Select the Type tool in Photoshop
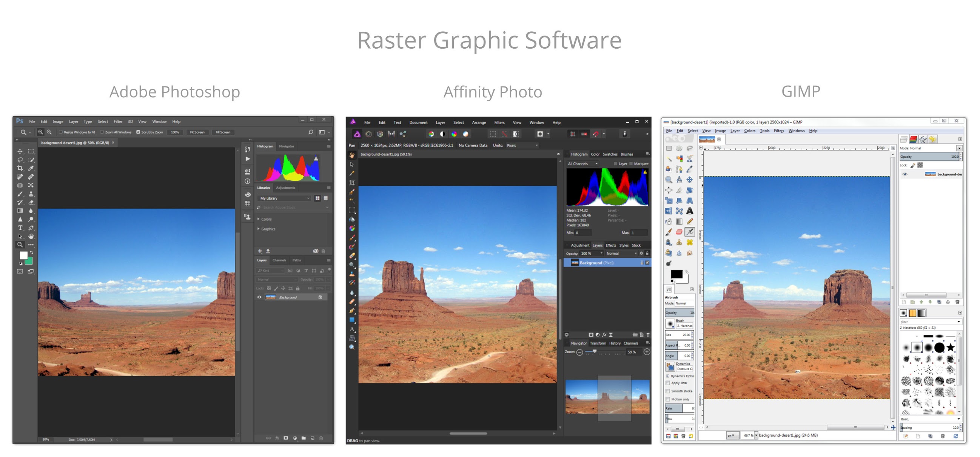The height and width of the screenshot is (457, 980). click(20, 228)
